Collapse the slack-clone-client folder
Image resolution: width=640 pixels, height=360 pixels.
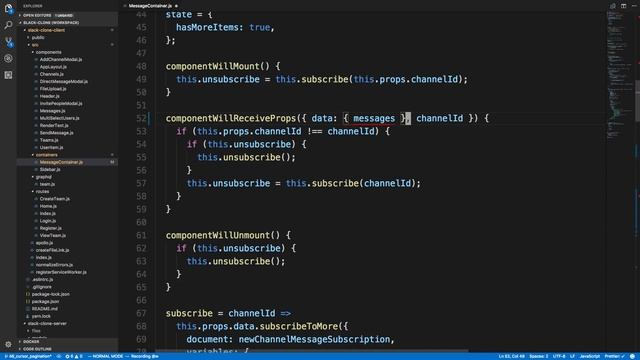[x=46, y=30]
